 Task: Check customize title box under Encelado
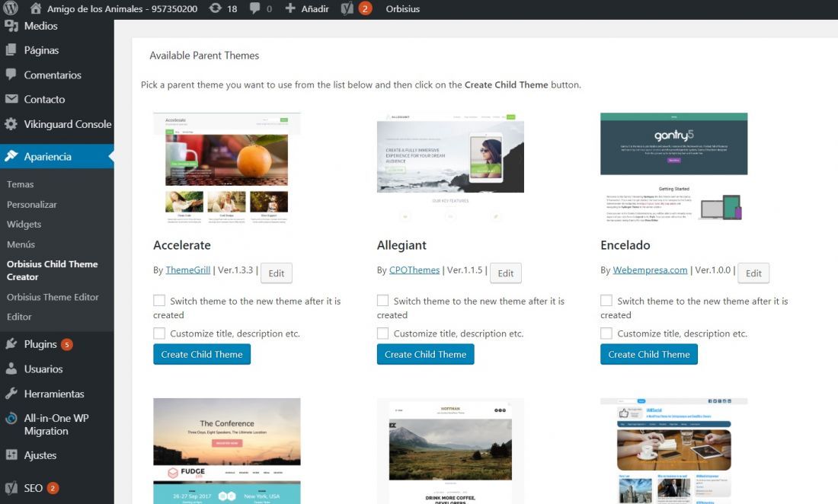coord(606,333)
